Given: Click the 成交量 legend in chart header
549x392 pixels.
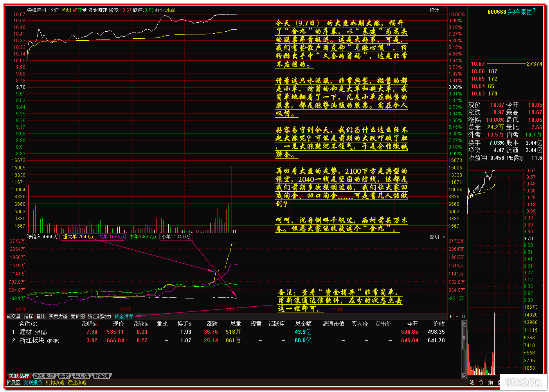Looking at the screenshot, I should point(79,10).
